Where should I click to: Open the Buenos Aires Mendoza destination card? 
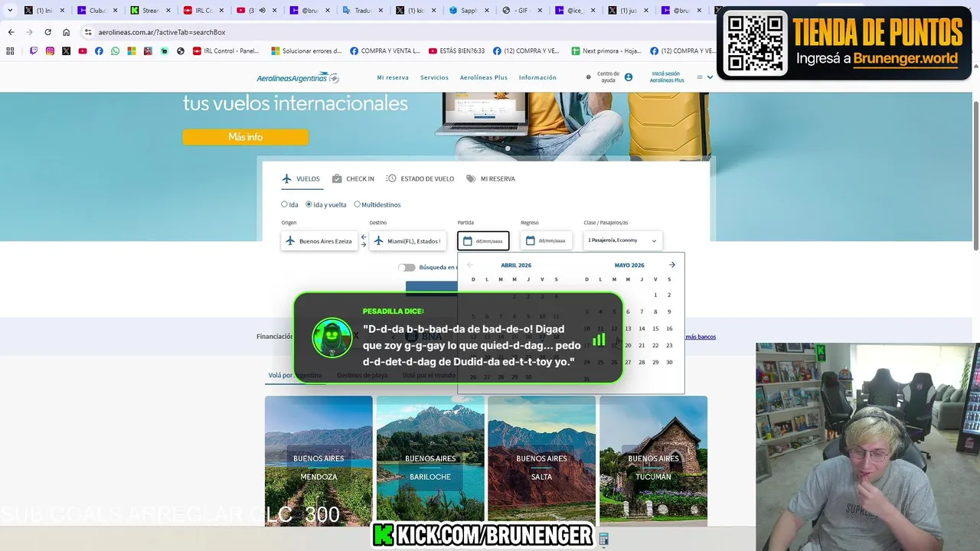click(318, 461)
